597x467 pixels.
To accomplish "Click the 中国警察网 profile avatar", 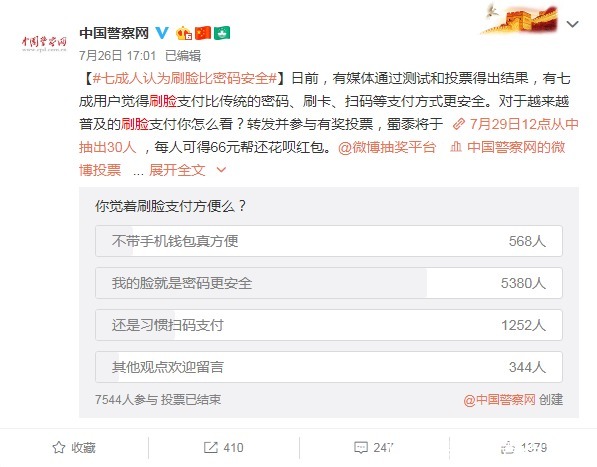I will coord(44,43).
